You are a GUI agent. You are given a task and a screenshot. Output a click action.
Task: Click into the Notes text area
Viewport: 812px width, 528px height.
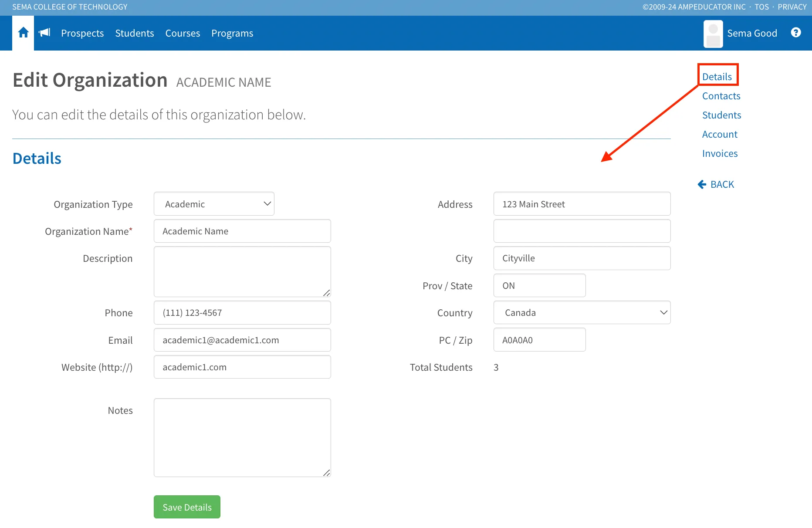click(242, 437)
